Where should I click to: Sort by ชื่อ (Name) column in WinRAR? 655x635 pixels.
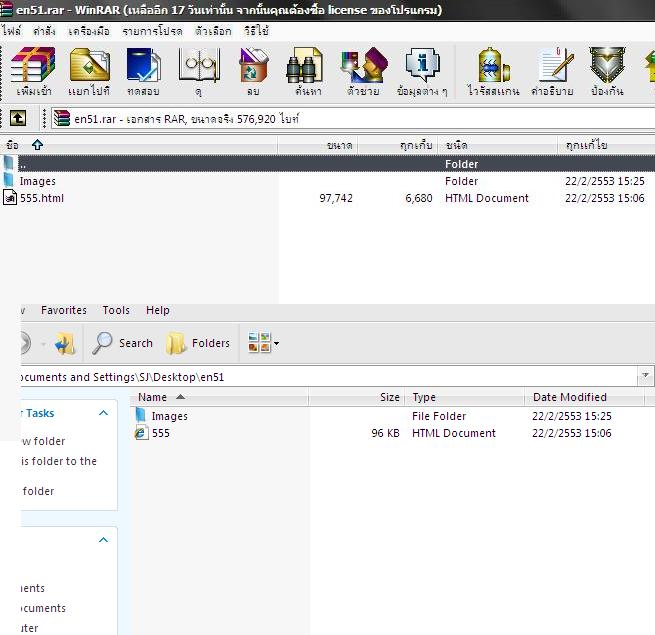(x=139, y=145)
